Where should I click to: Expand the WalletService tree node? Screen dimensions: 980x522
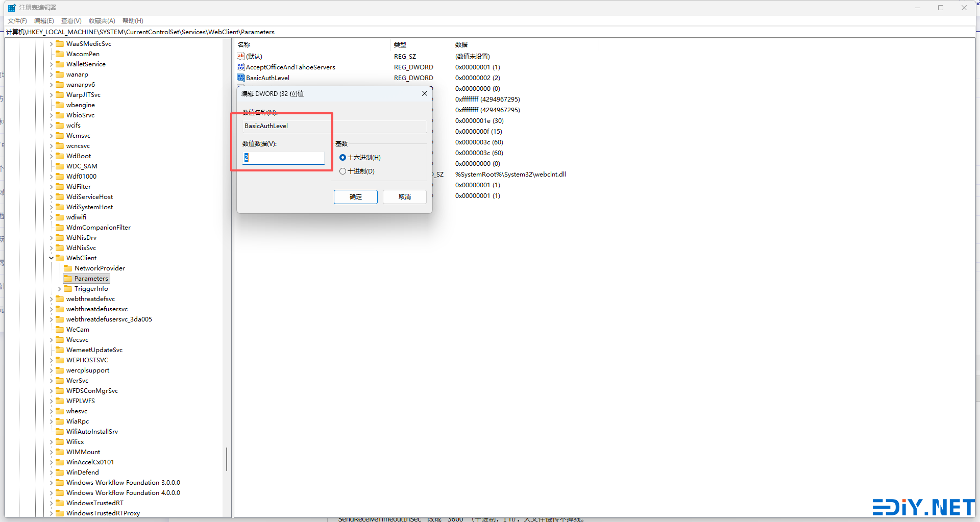pos(51,64)
